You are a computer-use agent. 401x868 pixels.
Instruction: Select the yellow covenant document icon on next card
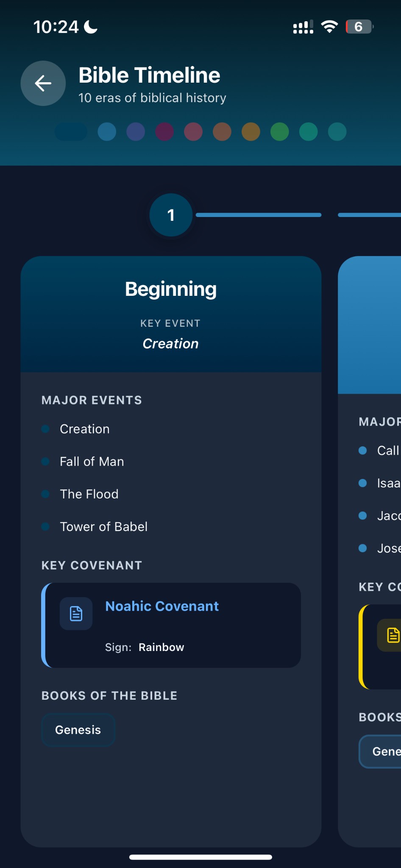(393, 634)
